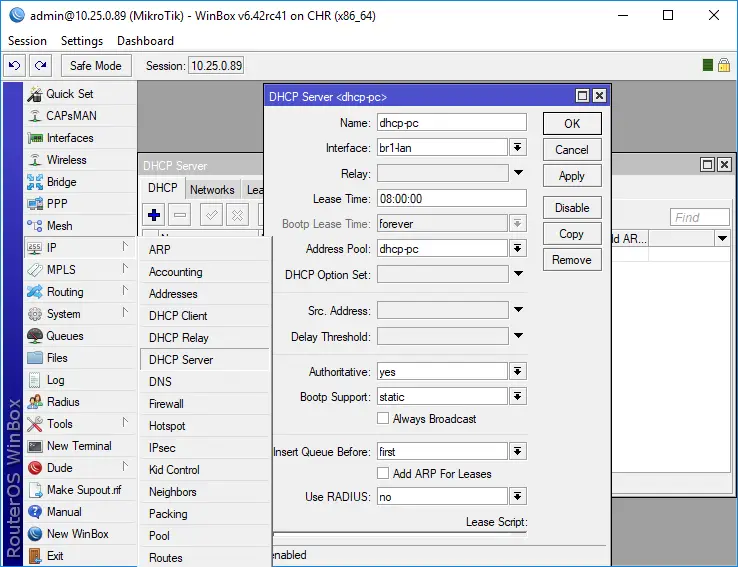Click the Disable button
Viewport: 738px width, 567px height.
click(x=572, y=208)
